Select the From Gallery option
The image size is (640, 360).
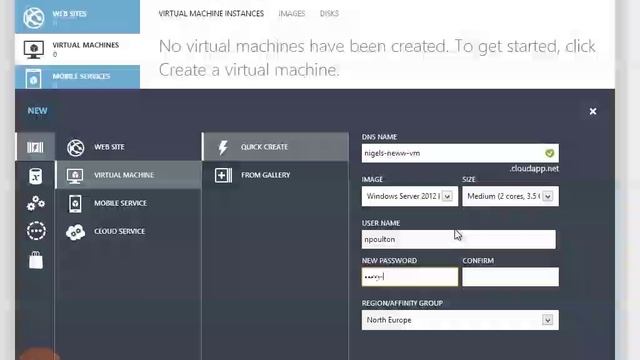tap(276, 175)
